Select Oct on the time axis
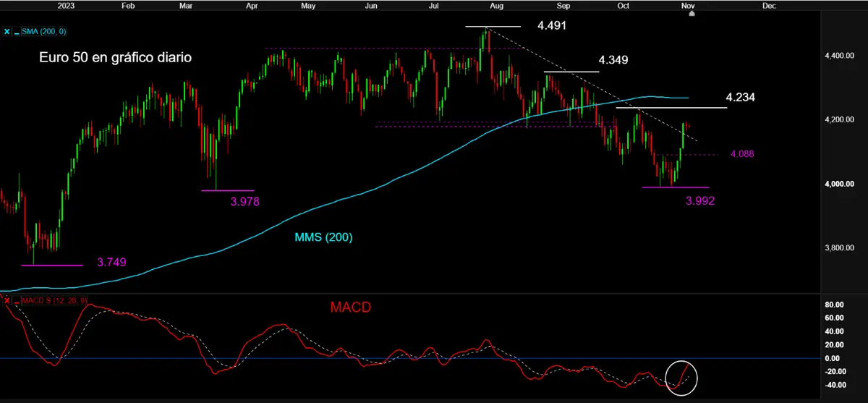 click(623, 5)
